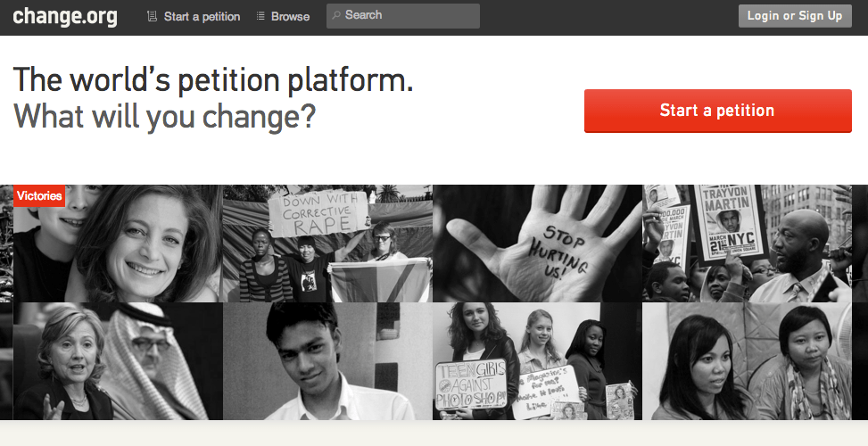Open the Trayvon Martin march photo
The image size is (868, 446).
748,244
